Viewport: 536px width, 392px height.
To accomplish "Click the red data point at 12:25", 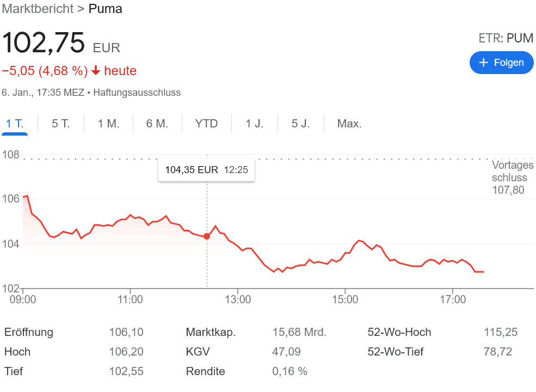I will pyautogui.click(x=207, y=236).
